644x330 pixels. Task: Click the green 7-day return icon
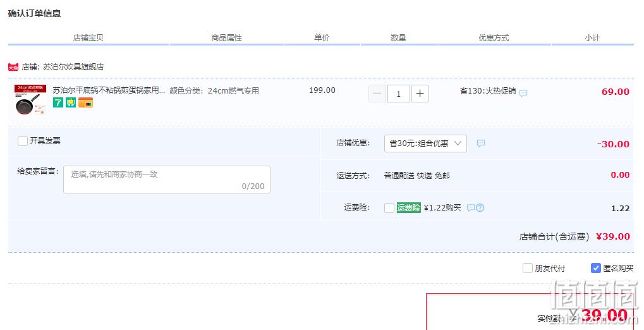pyautogui.click(x=58, y=102)
